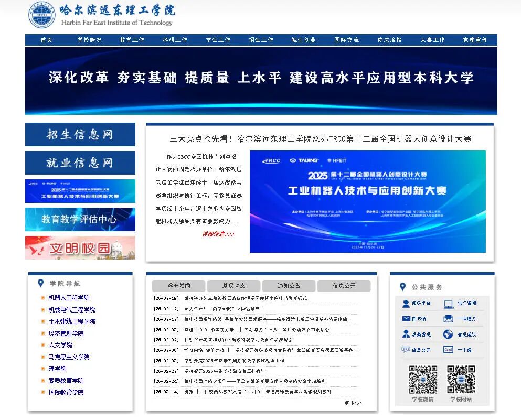Switch to the 基层动态 news tab

point(233,286)
